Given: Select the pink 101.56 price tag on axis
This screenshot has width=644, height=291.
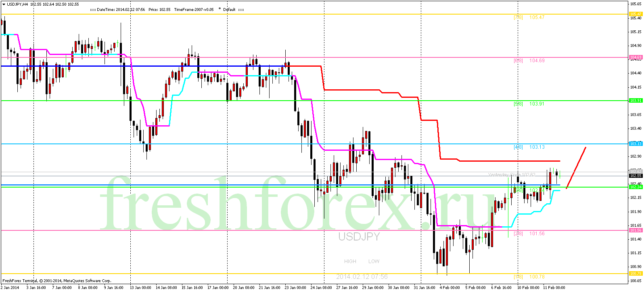Looking at the screenshot, I should click(636, 230).
